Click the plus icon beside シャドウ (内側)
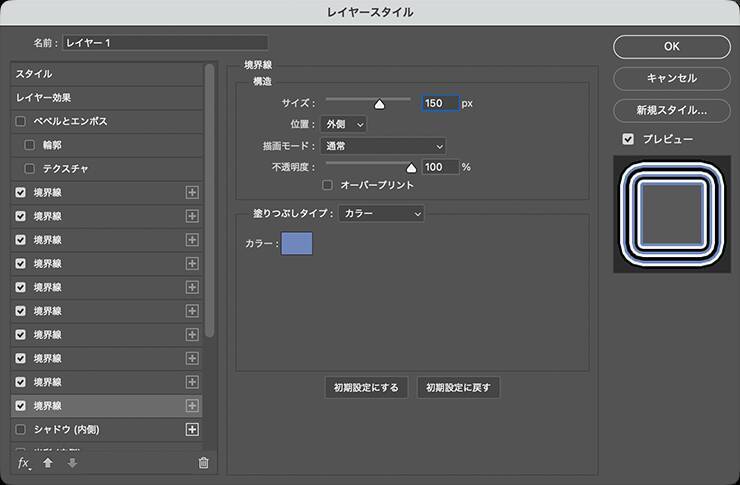The image size is (740, 485). (x=192, y=429)
